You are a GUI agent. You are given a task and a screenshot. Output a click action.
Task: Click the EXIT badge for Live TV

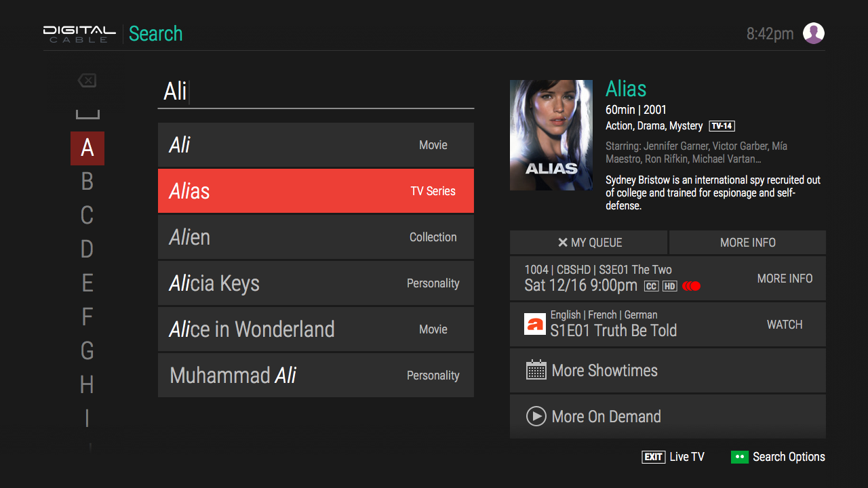coord(653,457)
